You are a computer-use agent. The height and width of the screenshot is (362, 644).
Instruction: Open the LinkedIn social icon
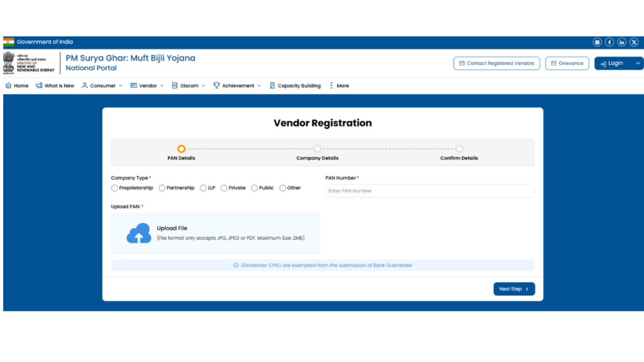click(x=621, y=42)
